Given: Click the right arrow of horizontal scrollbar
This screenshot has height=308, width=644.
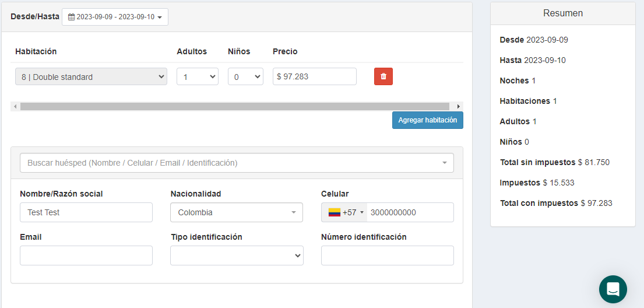Looking at the screenshot, I should click(459, 107).
